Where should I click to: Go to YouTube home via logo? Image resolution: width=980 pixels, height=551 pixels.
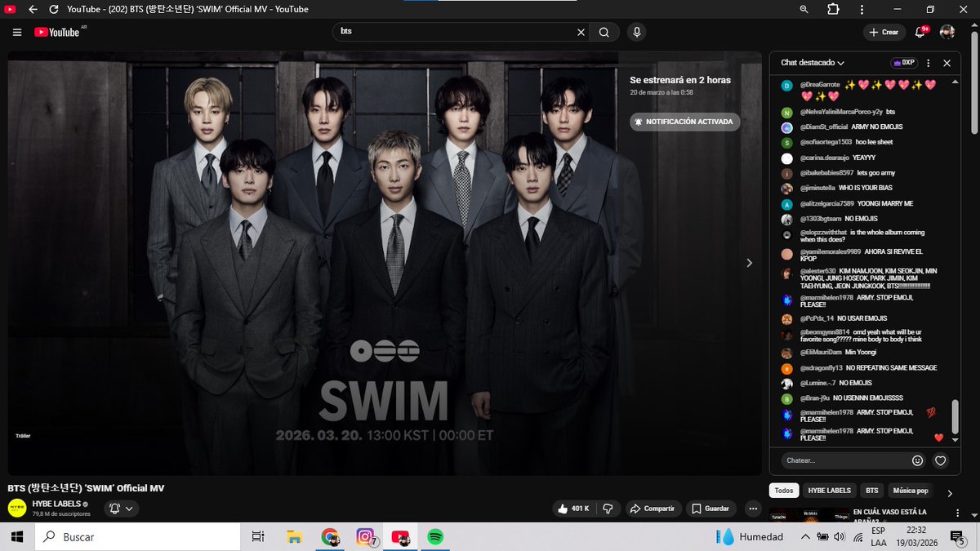click(56, 32)
